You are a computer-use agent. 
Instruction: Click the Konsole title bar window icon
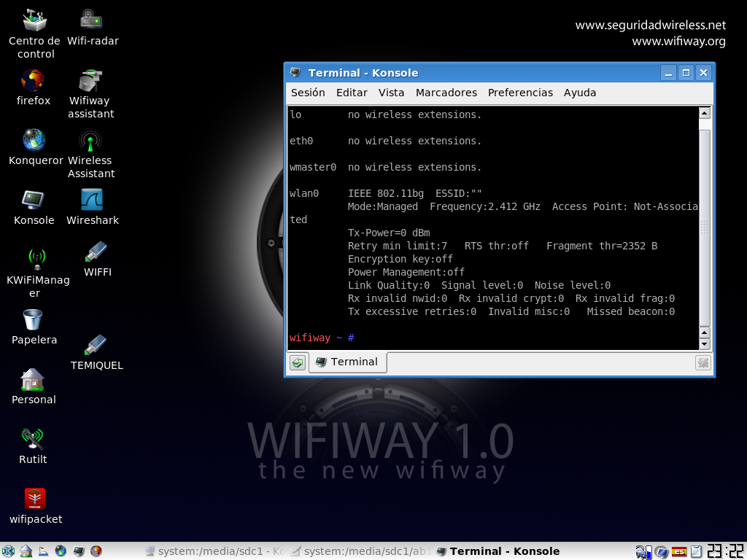click(x=296, y=72)
